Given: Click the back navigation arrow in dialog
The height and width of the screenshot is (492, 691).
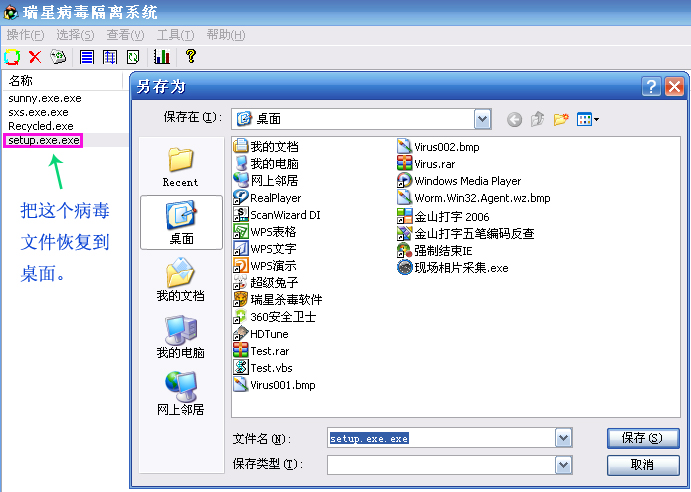Looking at the screenshot, I should [x=514, y=119].
